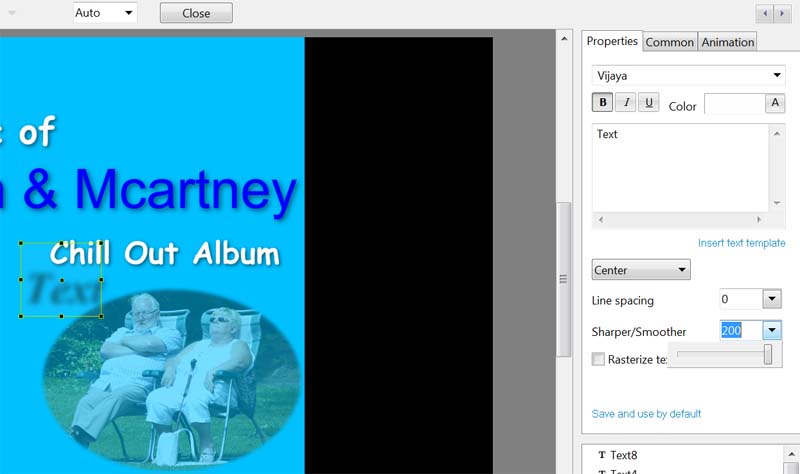This screenshot has width=800, height=474.
Task: Click the Color swatch field
Action: [735, 104]
